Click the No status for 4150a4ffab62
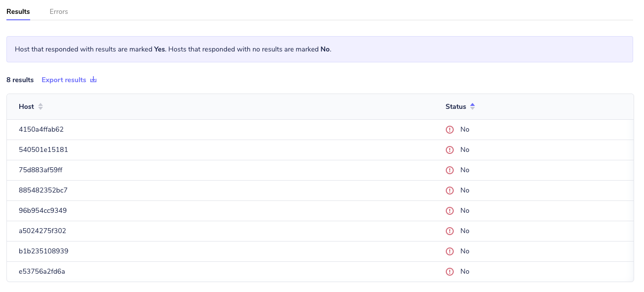644x292 pixels. click(465, 129)
